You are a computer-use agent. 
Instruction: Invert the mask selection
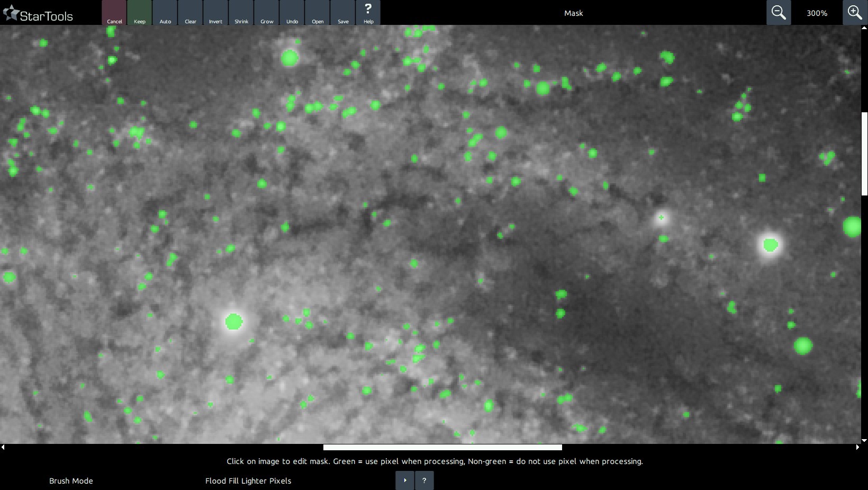pos(215,13)
